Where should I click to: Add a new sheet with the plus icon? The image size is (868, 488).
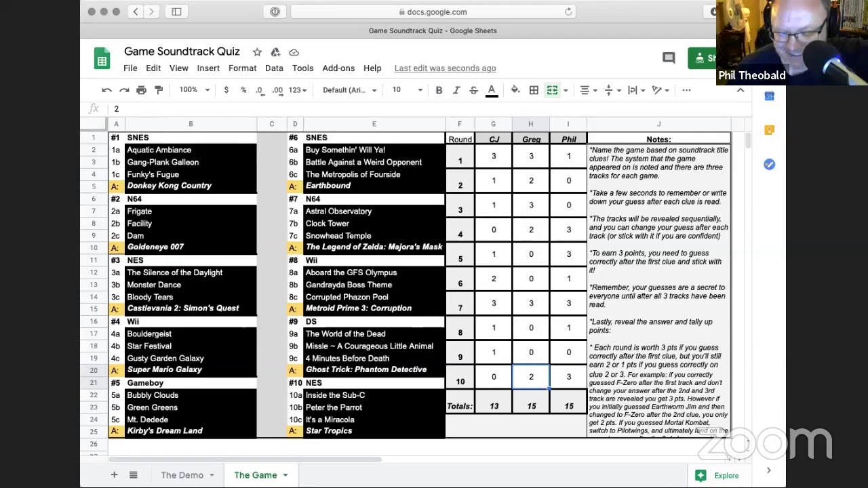click(x=114, y=475)
